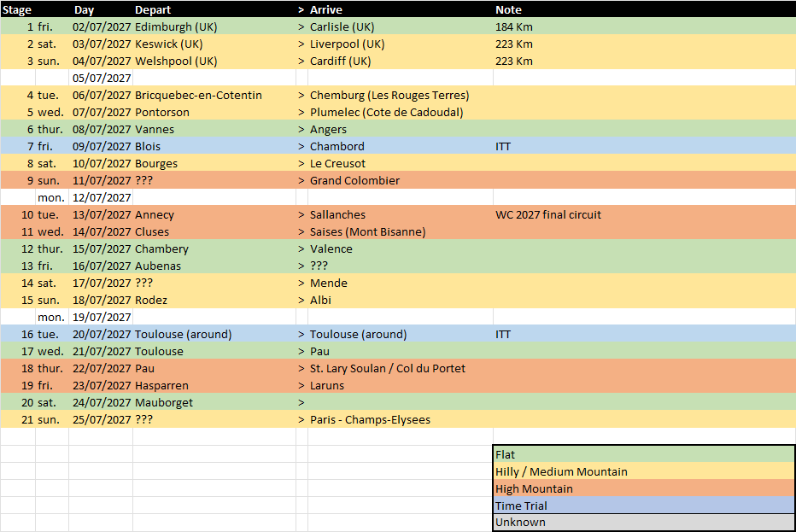The width and height of the screenshot is (796, 532).
Task: Select the Arrive header cell
Action: 400,9
